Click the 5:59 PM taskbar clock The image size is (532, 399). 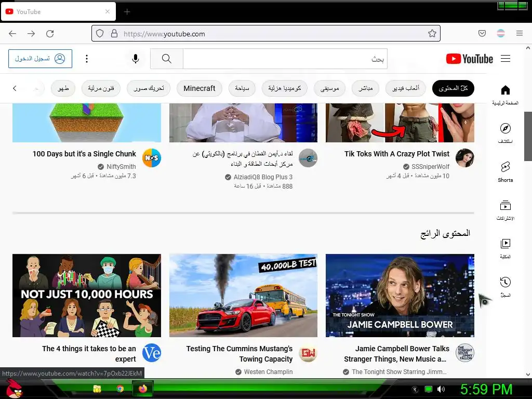coord(486,389)
